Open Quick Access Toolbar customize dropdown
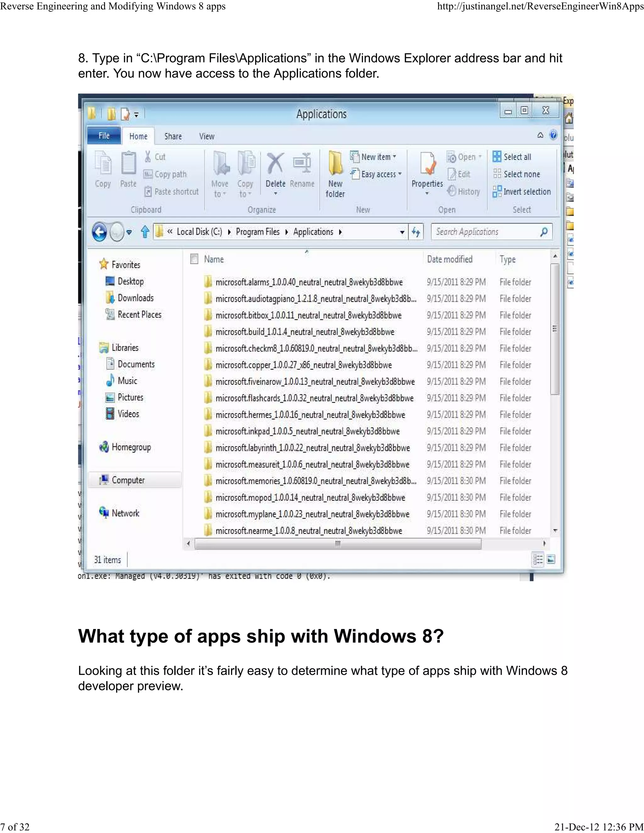 (x=136, y=114)
